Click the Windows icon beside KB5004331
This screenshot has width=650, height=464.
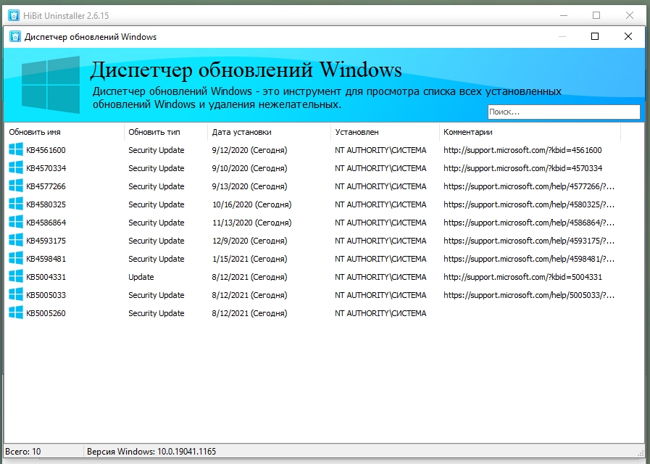coord(16,277)
